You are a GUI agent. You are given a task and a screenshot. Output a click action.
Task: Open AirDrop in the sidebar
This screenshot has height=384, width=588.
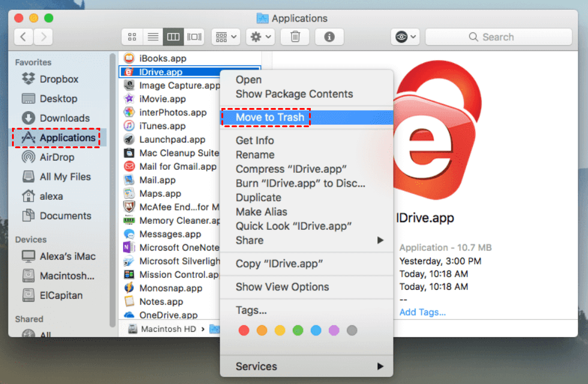click(x=57, y=157)
